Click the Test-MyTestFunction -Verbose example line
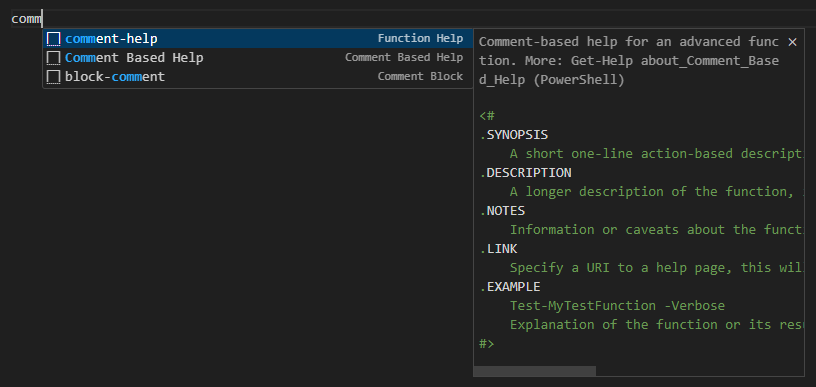 point(617,306)
